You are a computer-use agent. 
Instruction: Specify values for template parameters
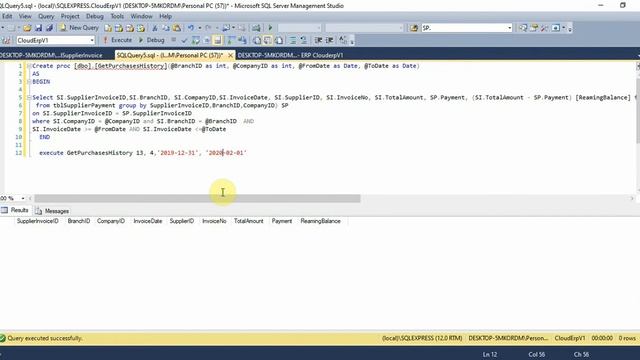(x=343, y=40)
